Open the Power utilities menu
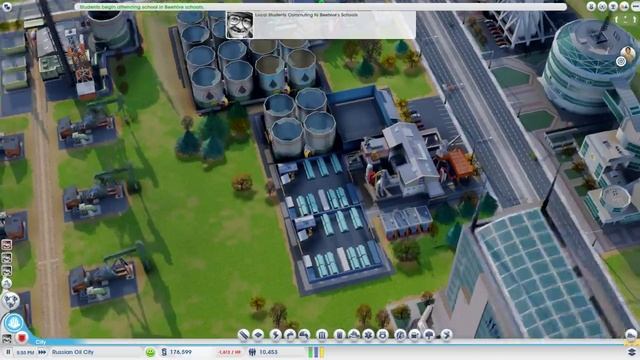This screenshot has height=360, width=640. pyautogui.click(x=276, y=335)
